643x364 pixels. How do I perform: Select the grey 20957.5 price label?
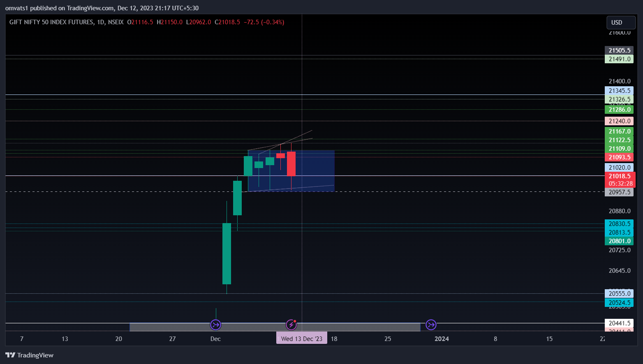tap(619, 192)
